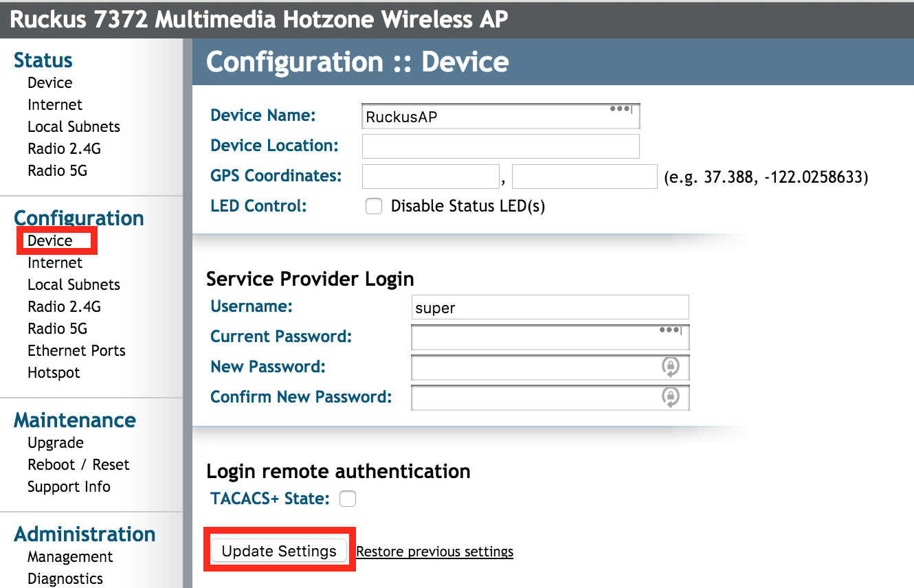Focus the New Password field
The width and height of the screenshot is (914, 588).
click(550, 367)
